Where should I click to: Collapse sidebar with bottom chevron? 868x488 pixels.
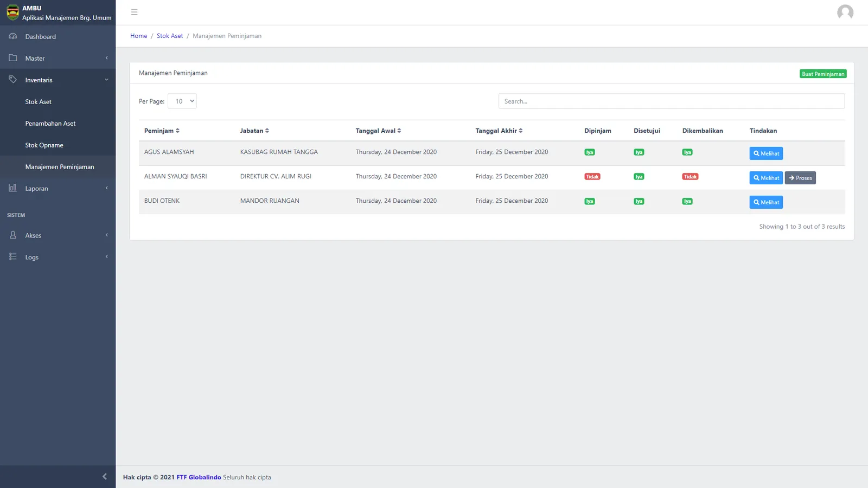[105, 477]
